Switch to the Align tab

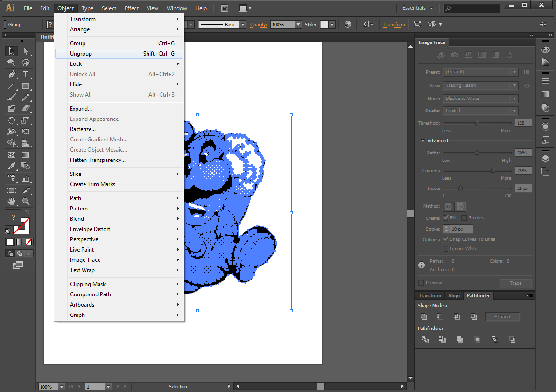pos(454,295)
